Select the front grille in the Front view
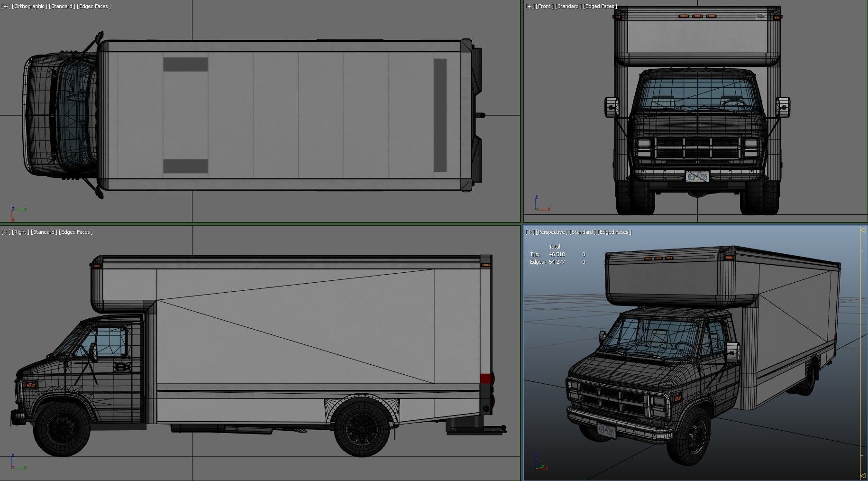 click(697, 148)
